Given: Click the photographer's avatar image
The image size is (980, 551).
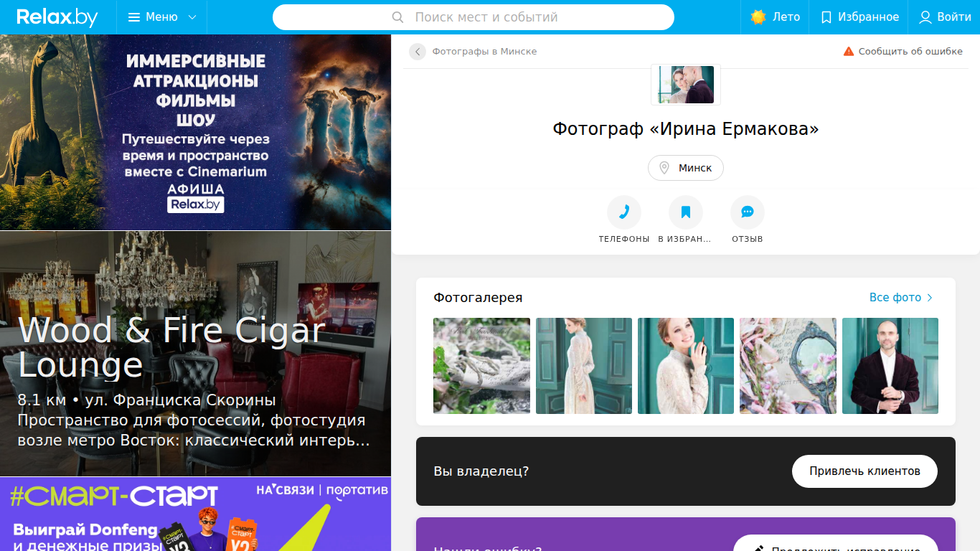Looking at the screenshot, I should (x=686, y=85).
